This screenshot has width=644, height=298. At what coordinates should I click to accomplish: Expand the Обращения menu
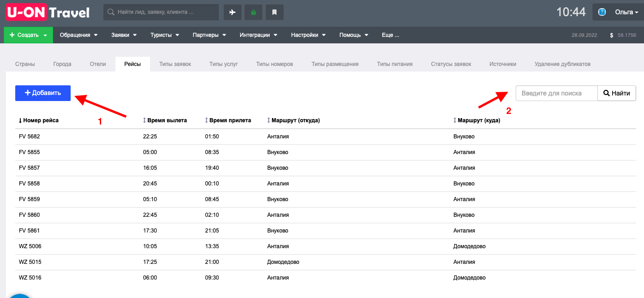[x=78, y=35]
